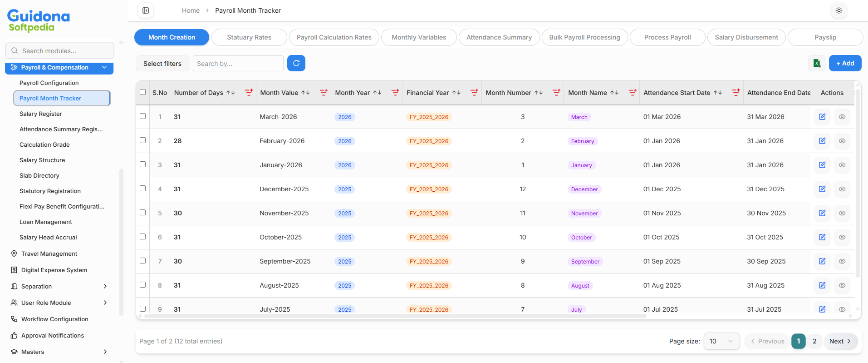This screenshot has height=363, width=868.
Task: Open filter icon on Attendance Start Date column
Action: point(736,93)
